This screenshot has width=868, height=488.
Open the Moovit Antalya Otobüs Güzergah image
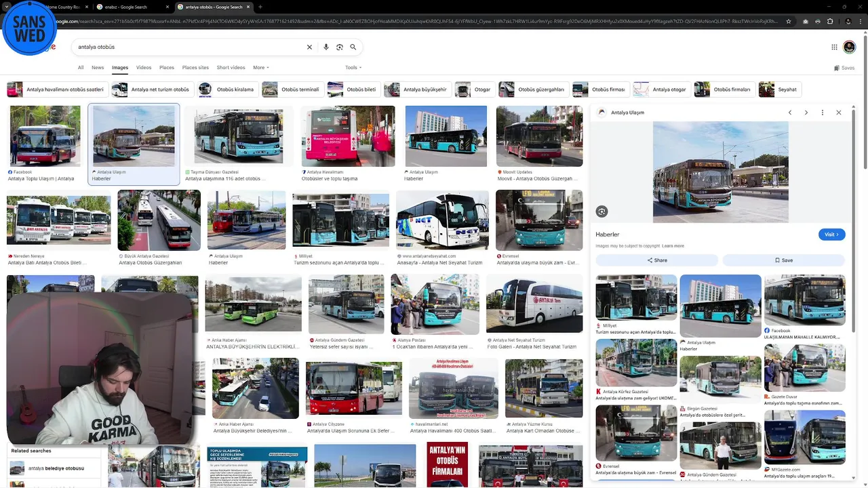(539, 136)
